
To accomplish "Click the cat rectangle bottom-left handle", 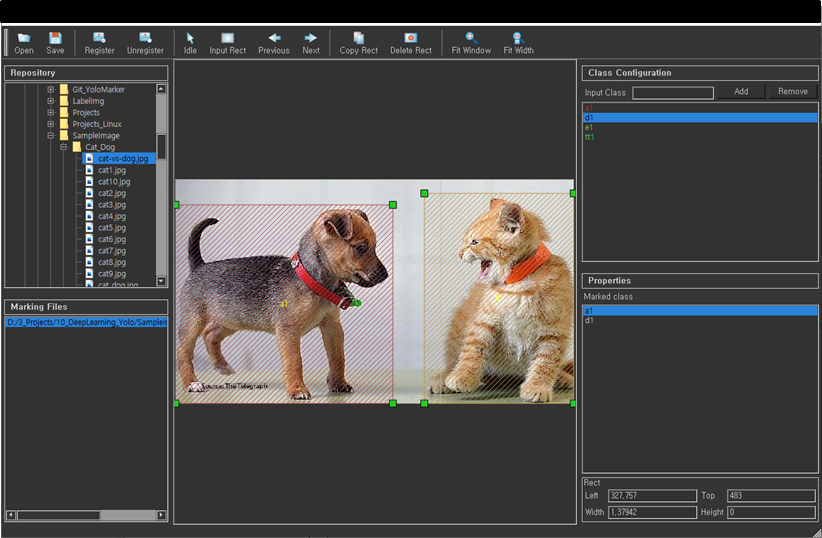I will (x=424, y=403).
